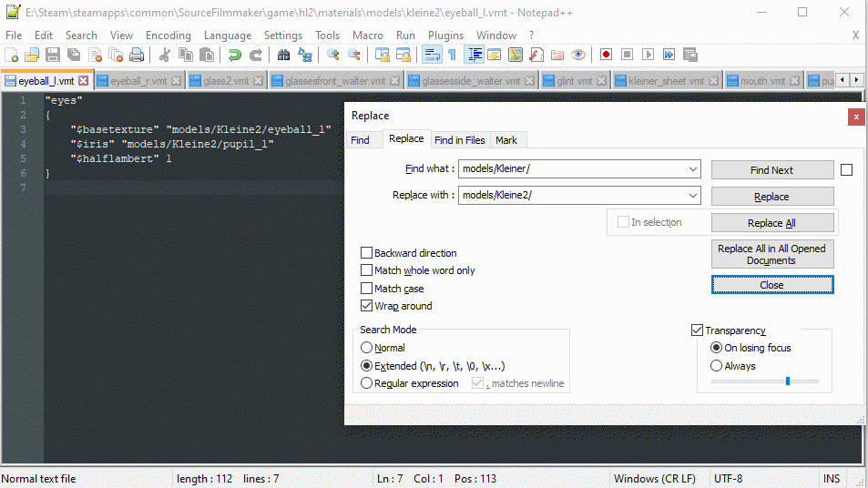
Task: Click the Transparency slider handle
Action: pos(787,381)
